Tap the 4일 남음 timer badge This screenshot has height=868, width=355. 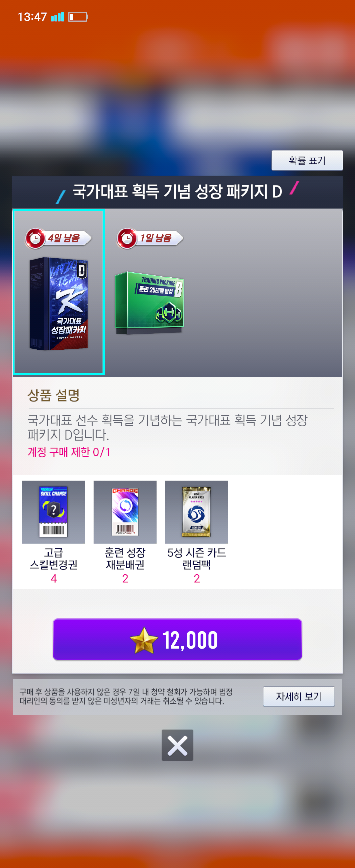coord(58,238)
